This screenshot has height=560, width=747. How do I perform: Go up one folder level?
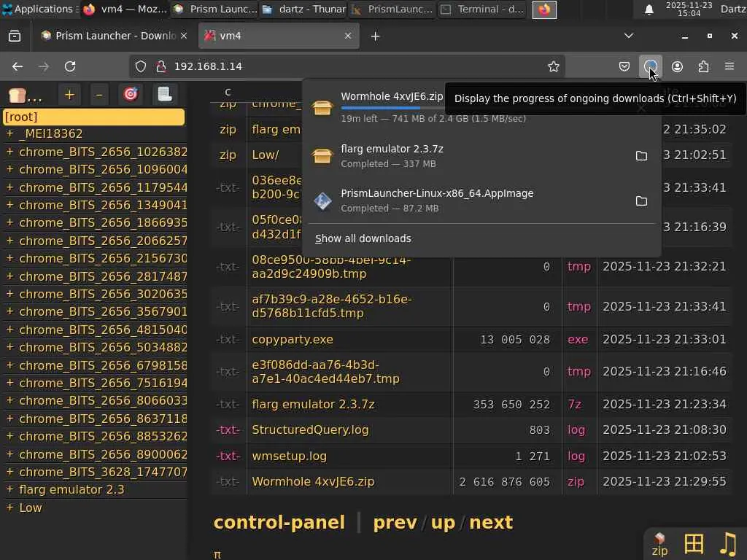coord(443,522)
